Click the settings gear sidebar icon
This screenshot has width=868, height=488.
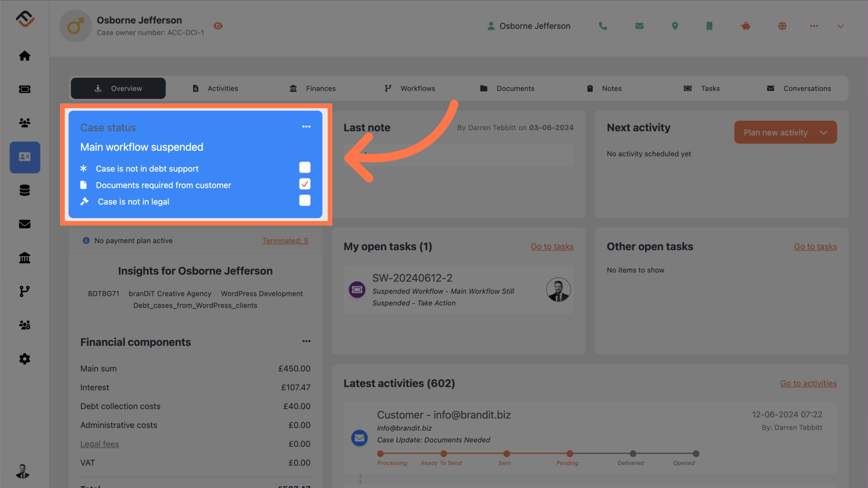coord(24,358)
